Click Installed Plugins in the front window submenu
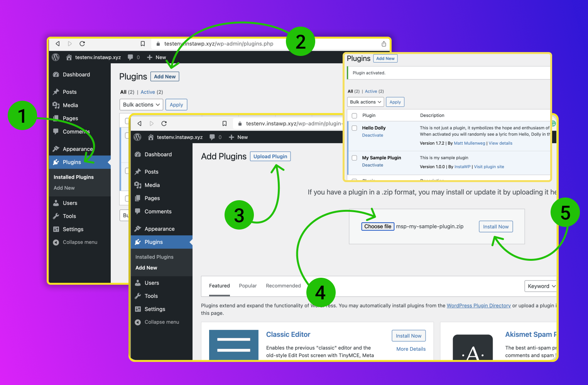Viewport: 588px width, 385px height. pos(154,257)
